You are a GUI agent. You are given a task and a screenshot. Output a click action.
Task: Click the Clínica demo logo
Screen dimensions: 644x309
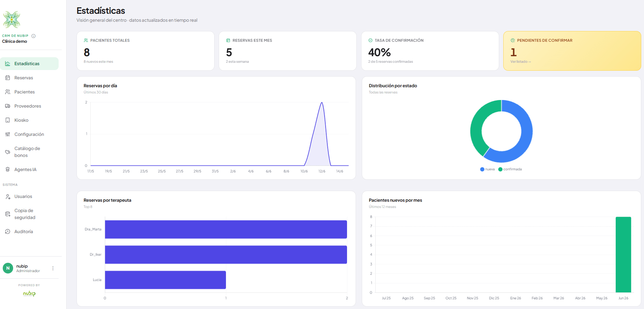click(12, 19)
